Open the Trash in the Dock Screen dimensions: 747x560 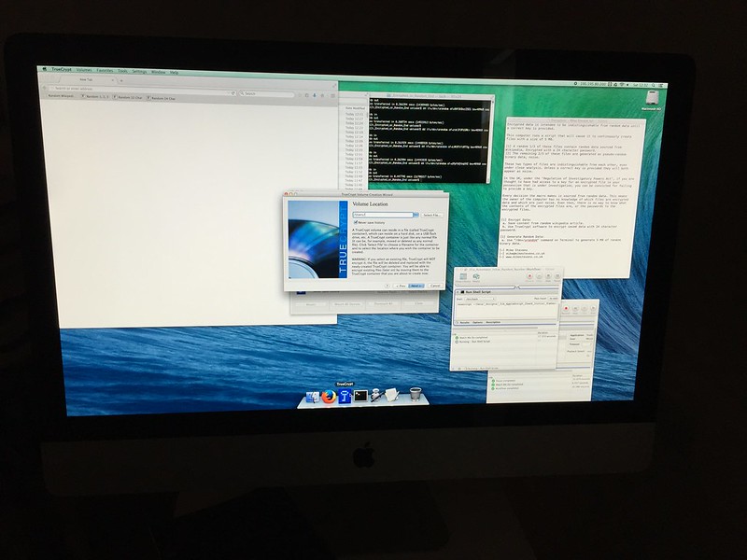tap(415, 396)
